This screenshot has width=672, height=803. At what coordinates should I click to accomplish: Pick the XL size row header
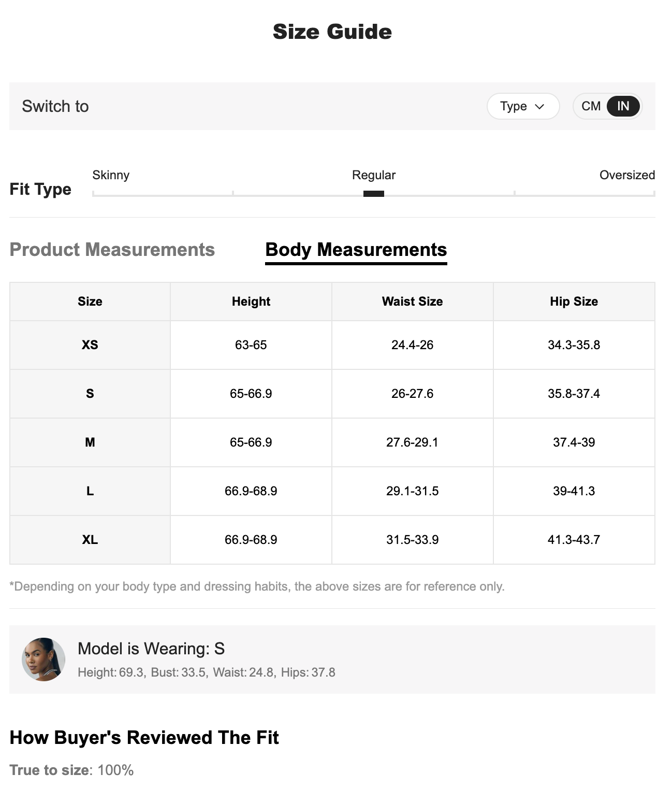pos(90,540)
